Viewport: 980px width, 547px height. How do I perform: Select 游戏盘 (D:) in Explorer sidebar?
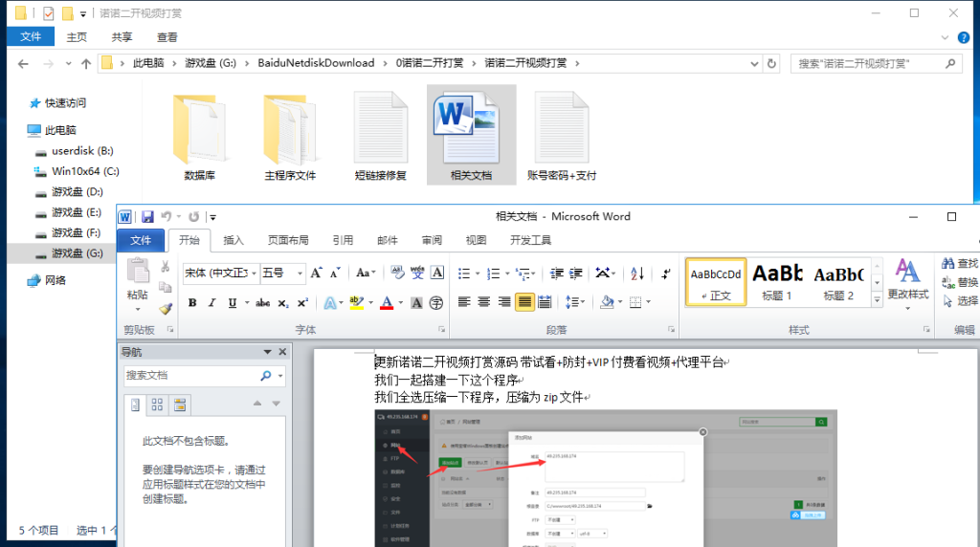pyautogui.click(x=77, y=191)
